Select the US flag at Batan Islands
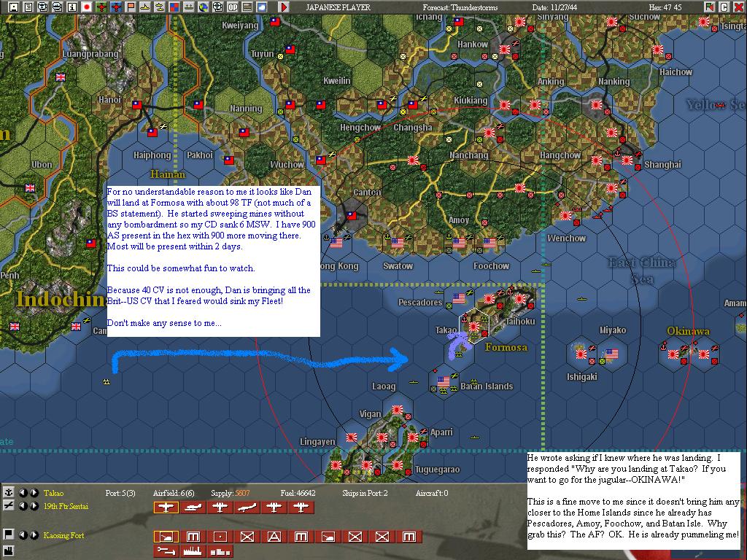This screenshot has width=747, height=560. pos(443,381)
